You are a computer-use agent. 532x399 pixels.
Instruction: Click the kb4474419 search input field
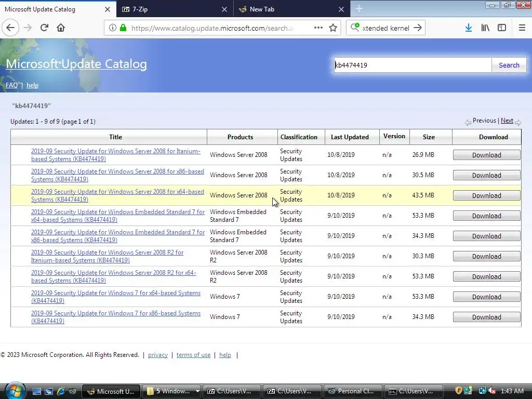pos(413,65)
